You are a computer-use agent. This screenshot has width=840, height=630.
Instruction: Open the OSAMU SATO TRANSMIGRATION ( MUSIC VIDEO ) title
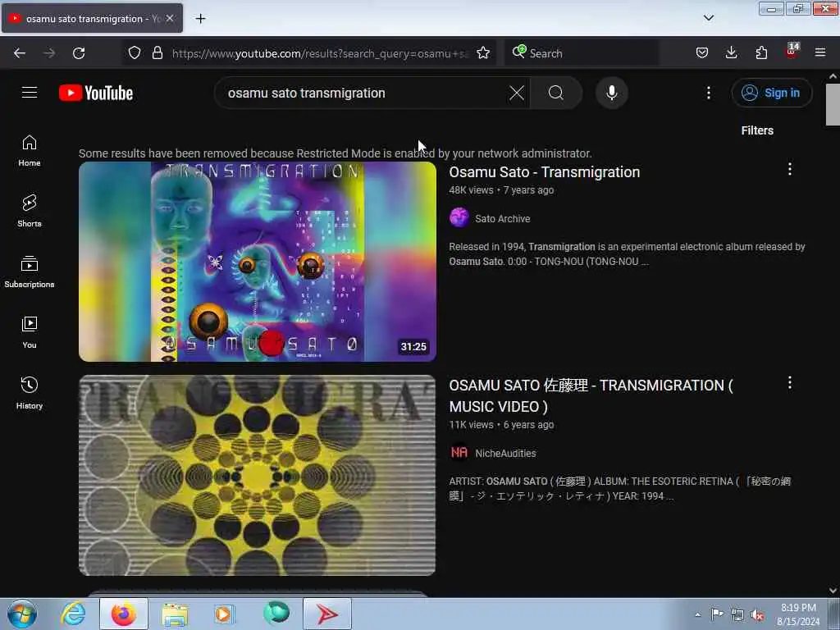coord(591,396)
